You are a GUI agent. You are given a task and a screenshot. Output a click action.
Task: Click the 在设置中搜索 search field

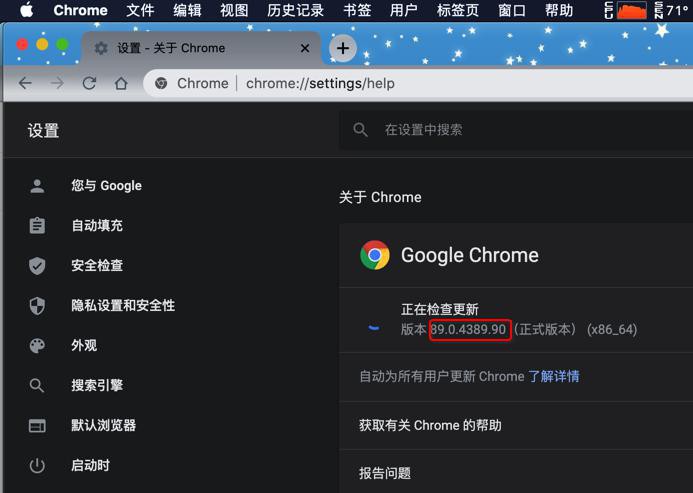(x=516, y=130)
